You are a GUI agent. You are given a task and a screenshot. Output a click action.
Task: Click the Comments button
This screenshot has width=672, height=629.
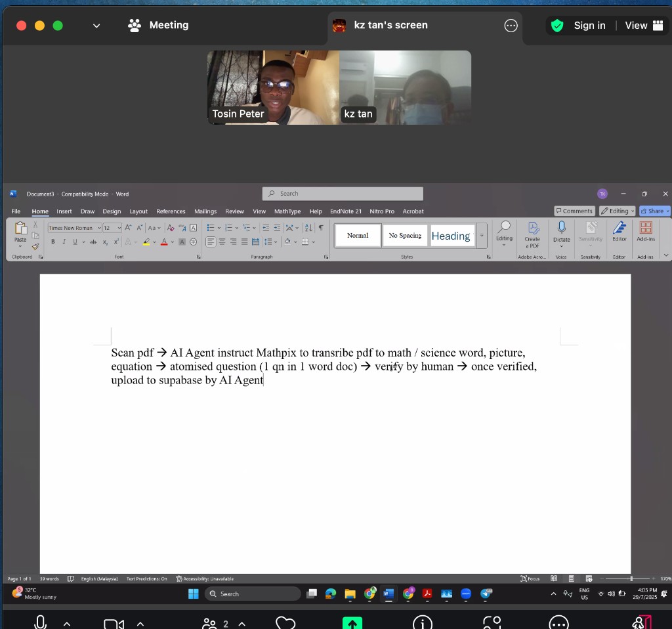click(x=574, y=211)
